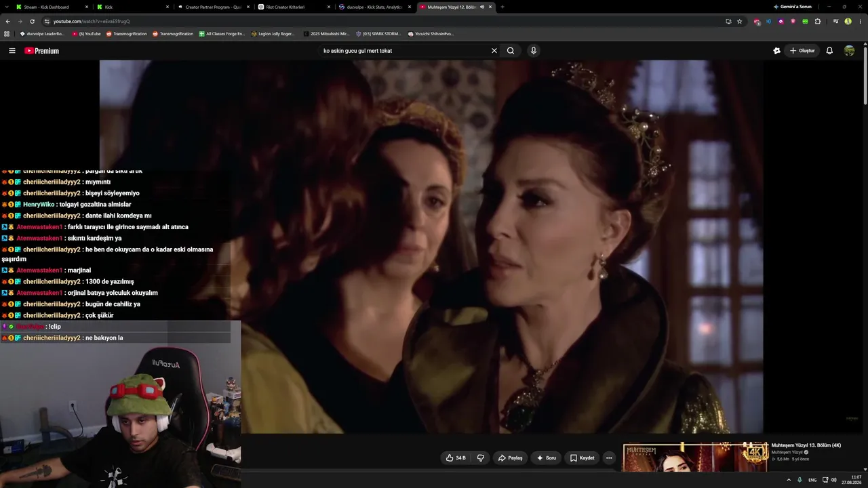Screen dimensions: 868x488
Task: Switch to Riot Creator Kriterleri tab
Action: (x=294, y=7)
